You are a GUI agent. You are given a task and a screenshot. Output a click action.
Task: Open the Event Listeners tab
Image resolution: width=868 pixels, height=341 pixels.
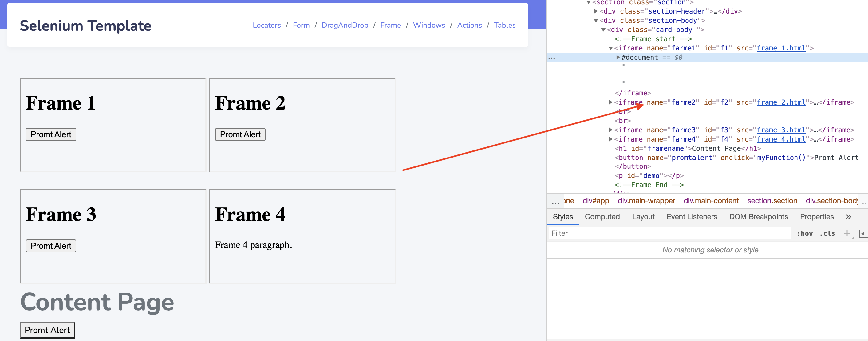pos(692,217)
